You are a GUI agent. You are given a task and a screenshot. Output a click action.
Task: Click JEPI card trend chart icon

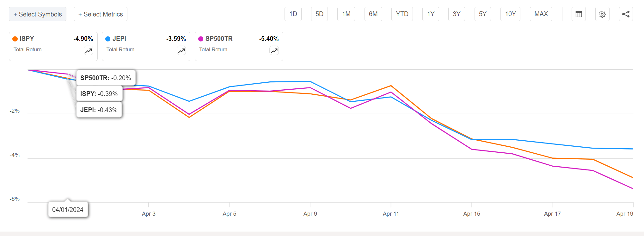click(181, 51)
